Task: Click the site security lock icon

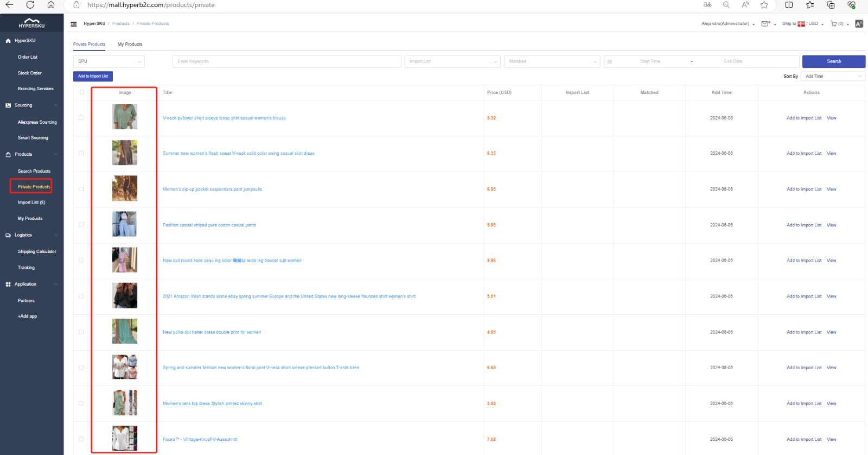Action: coord(76,5)
